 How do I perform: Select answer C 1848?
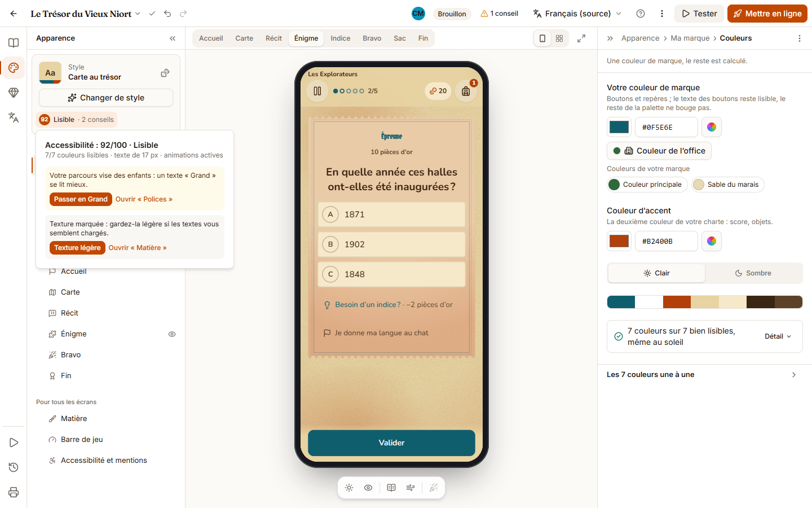click(391, 274)
